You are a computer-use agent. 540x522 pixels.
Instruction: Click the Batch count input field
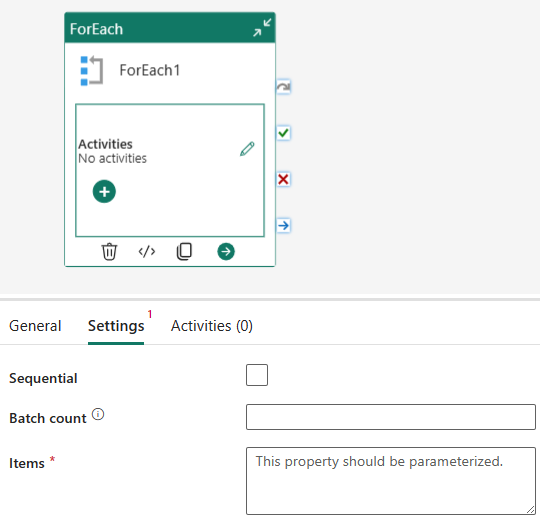coord(391,417)
